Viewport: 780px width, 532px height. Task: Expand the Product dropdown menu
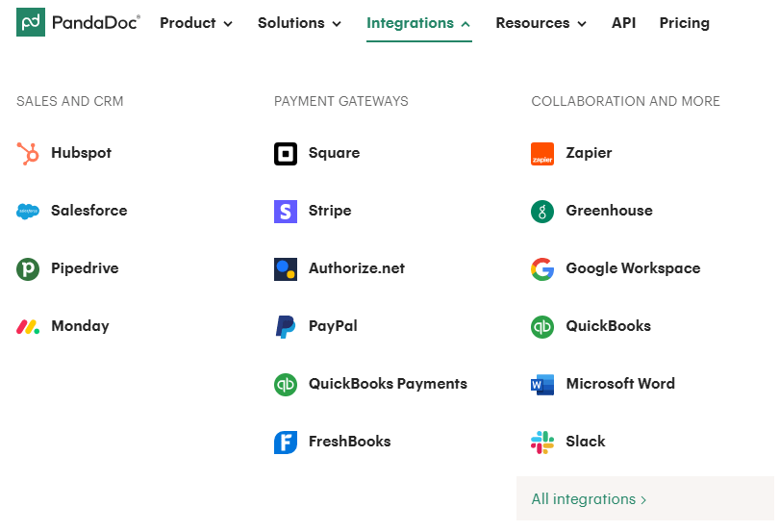click(196, 23)
